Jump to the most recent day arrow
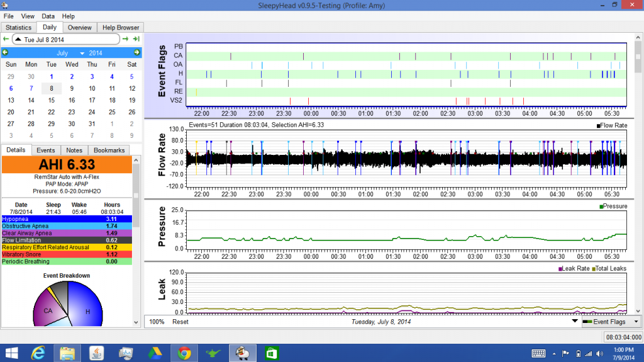The height and width of the screenshot is (362, 644). pyautogui.click(x=136, y=39)
